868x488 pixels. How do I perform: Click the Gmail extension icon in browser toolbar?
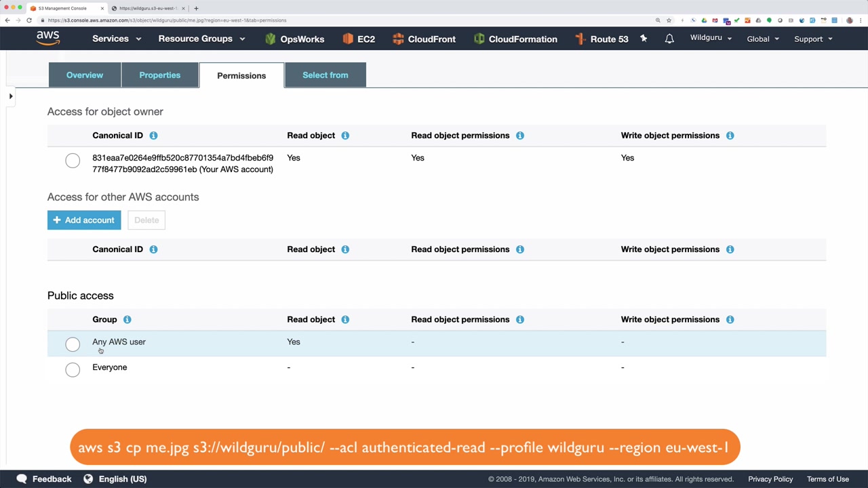715,20
